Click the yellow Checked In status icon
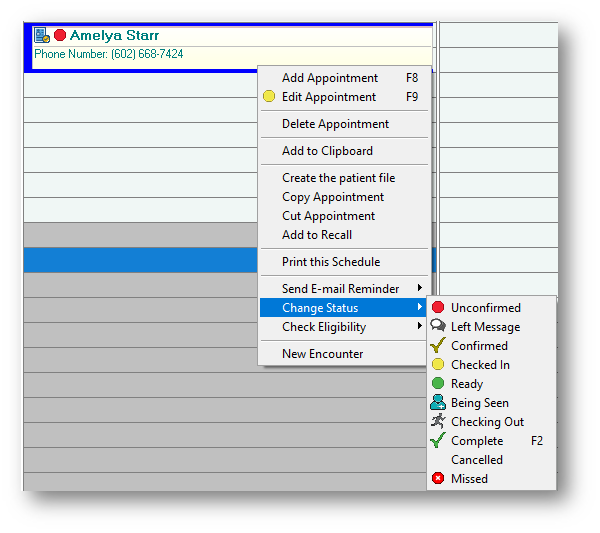This screenshot has width=600, height=533. (438, 364)
